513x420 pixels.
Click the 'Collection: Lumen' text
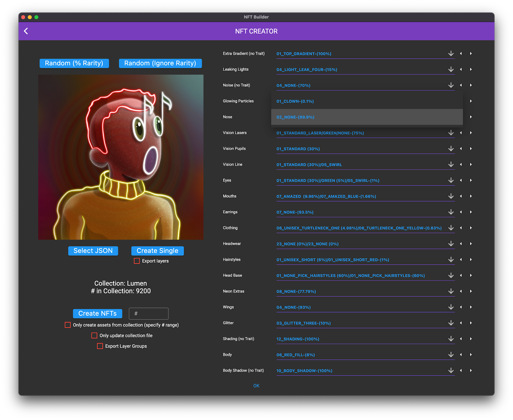121,284
